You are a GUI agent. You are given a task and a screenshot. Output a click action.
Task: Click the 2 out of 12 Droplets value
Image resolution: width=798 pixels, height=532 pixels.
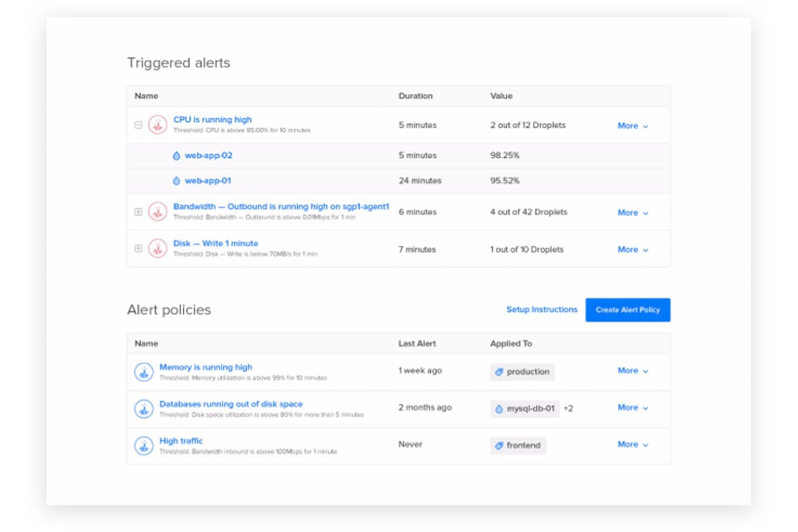coord(528,125)
